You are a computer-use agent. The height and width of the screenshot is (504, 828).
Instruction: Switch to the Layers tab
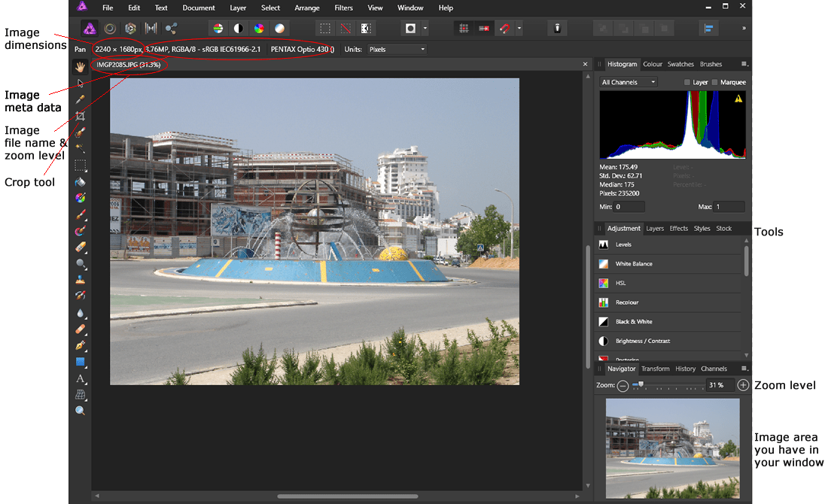click(x=655, y=229)
